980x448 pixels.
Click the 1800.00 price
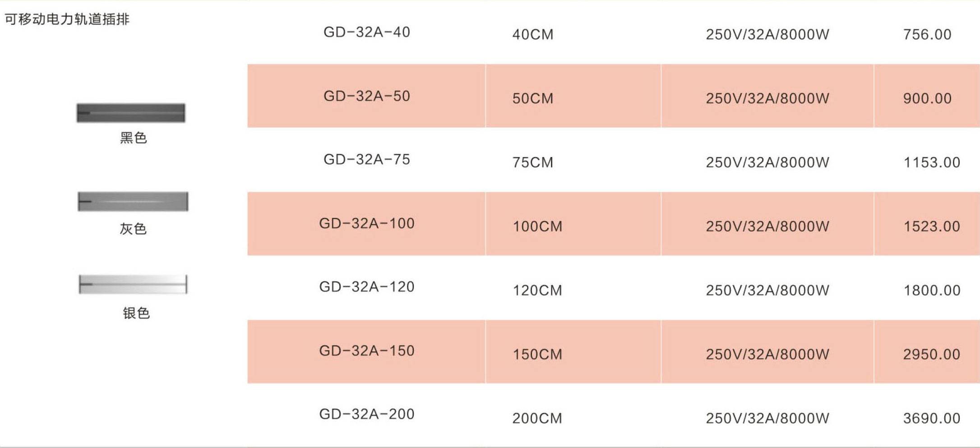(932, 291)
